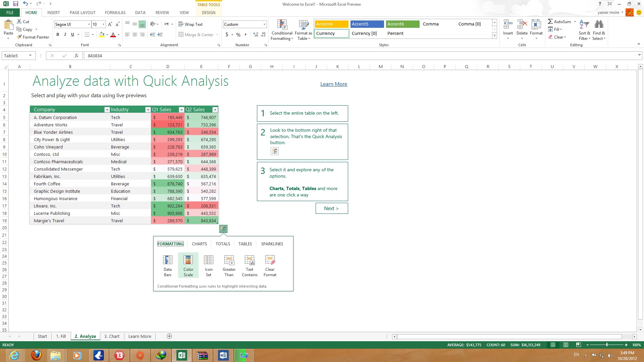The image size is (644, 362).
Task: Open the Company column filter dropdown
Action: 107,110
